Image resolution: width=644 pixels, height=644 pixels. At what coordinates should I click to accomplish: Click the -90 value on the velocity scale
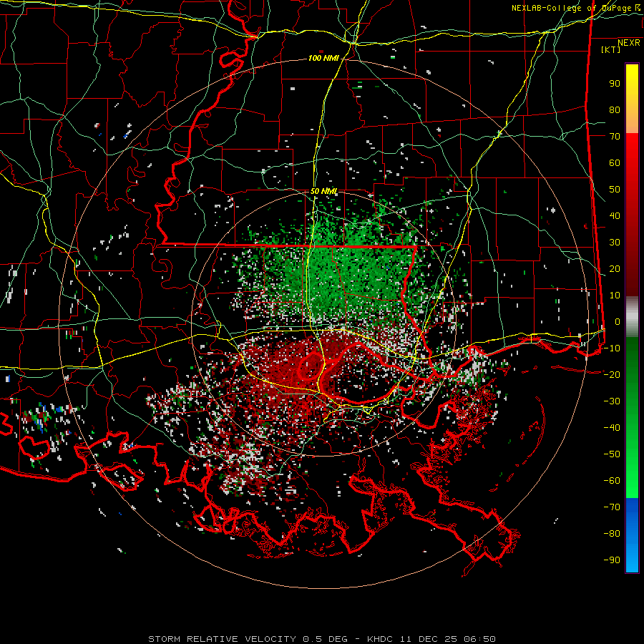click(612, 560)
